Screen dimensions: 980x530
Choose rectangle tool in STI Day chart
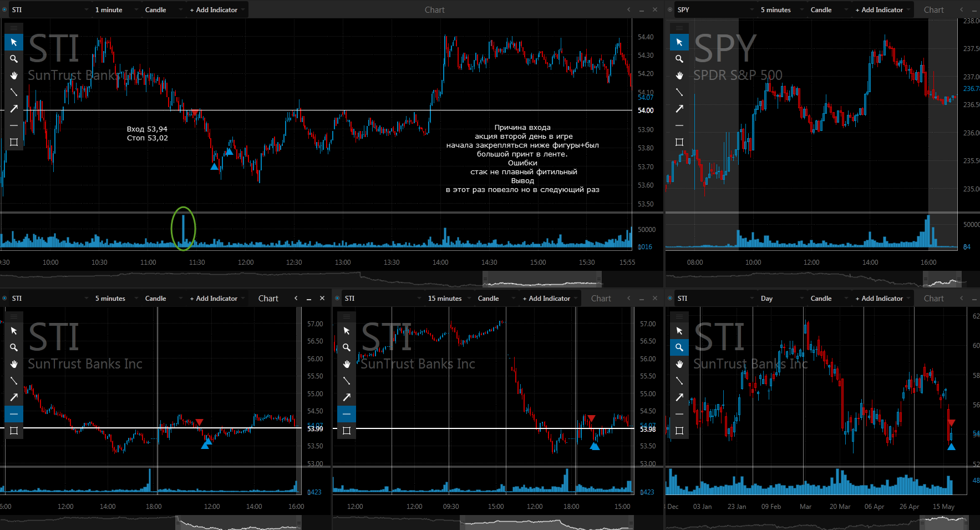(679, 431)
